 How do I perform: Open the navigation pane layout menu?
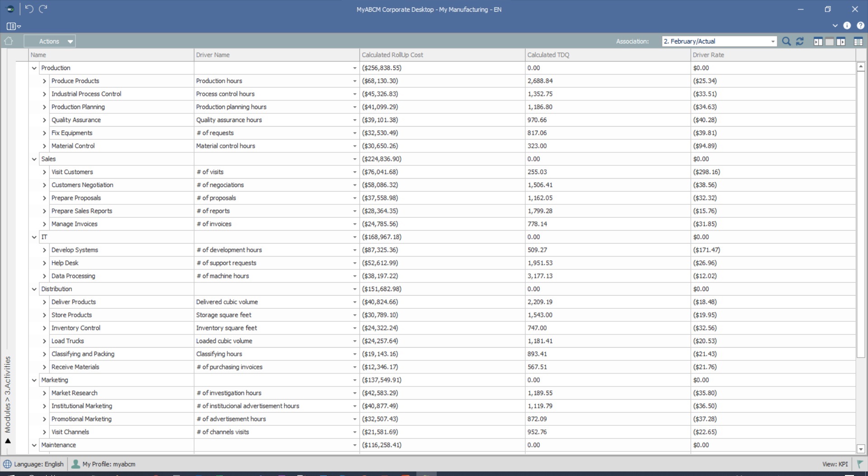coord(14,26)
